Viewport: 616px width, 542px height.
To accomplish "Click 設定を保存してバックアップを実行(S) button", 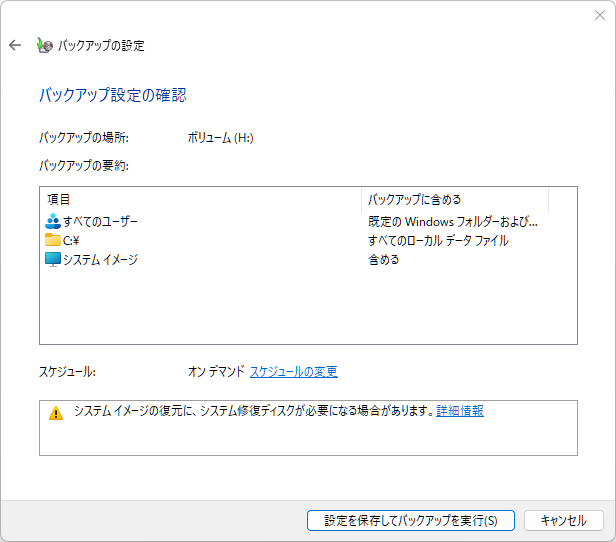I will tap(411, 520).
